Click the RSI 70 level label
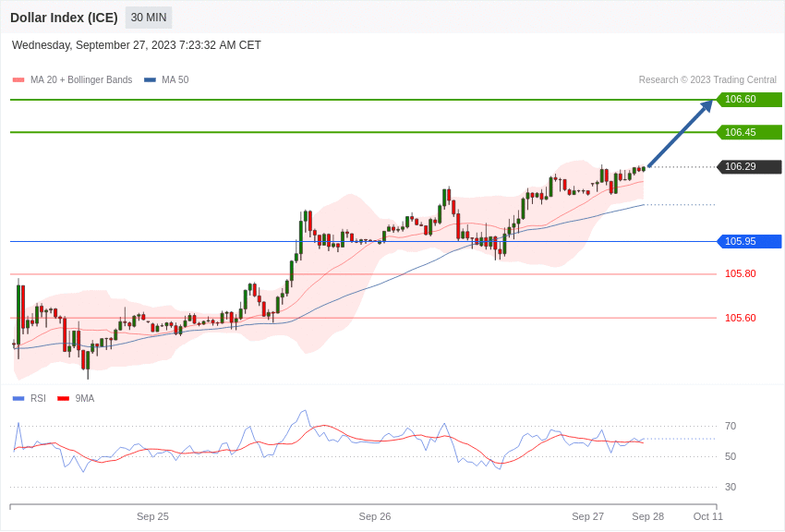Viewport: 785px width, 532px height. 731,426
